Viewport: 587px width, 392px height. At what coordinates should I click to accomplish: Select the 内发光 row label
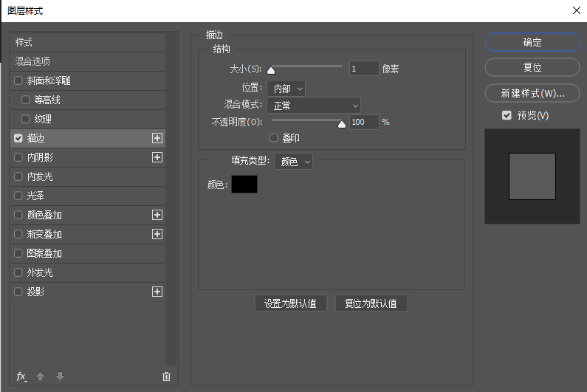click(40, 176)
